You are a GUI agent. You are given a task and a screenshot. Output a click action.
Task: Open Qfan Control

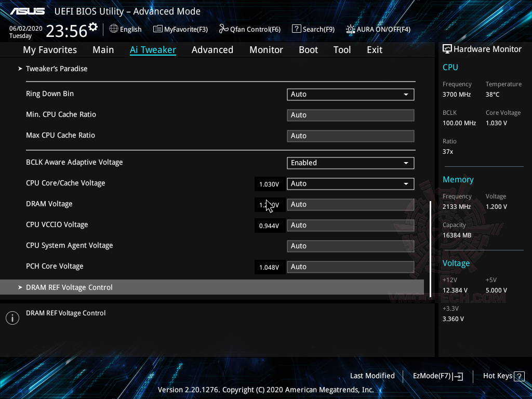point(249,29)
